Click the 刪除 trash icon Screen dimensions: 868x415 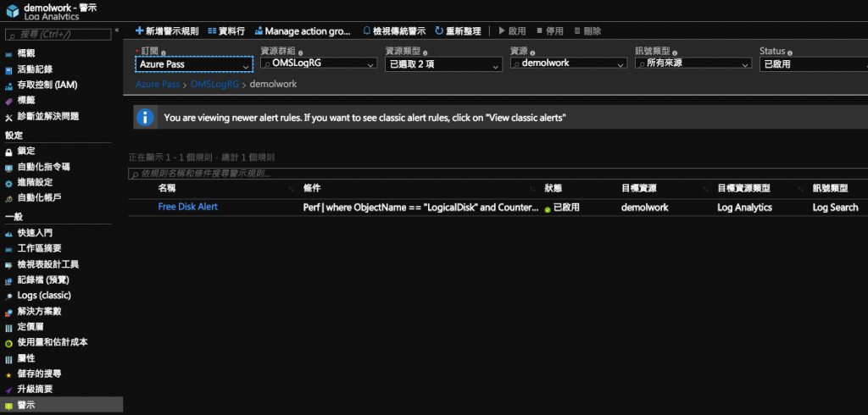point(577,31)
